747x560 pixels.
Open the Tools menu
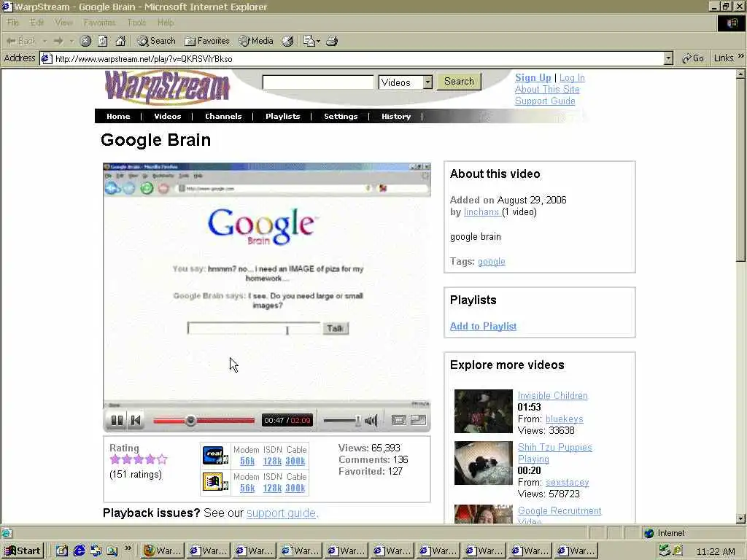point(136,23)
